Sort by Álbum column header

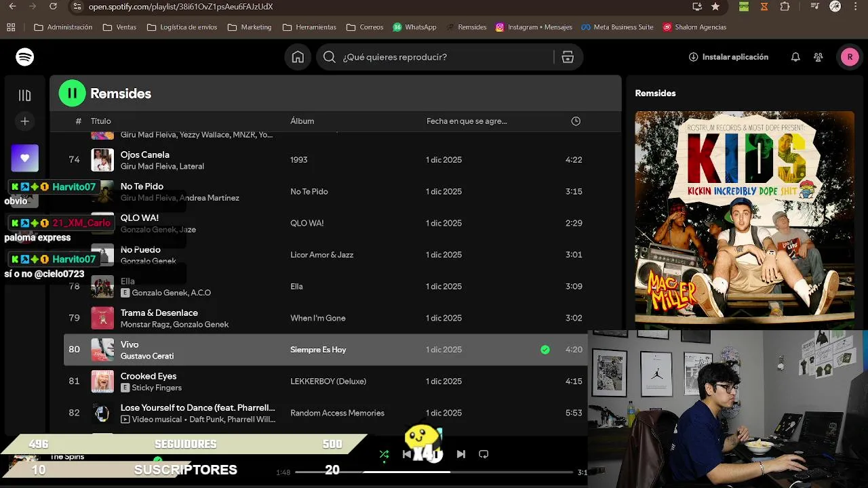point(302,121)
